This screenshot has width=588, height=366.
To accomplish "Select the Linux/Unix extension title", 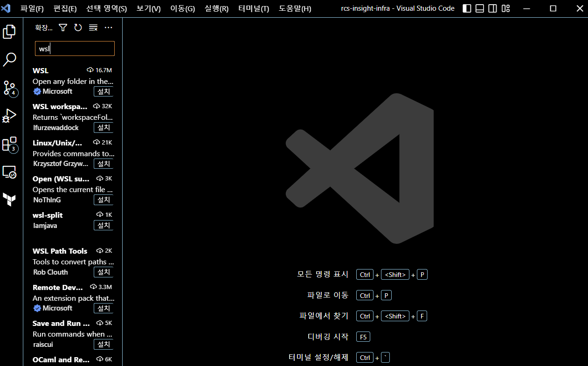I will pyautogui.click(x=57, y=143).
